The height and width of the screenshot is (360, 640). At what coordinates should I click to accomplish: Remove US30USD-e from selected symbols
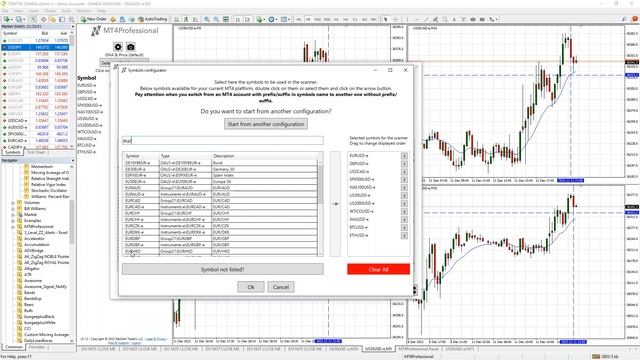(404, 196)
